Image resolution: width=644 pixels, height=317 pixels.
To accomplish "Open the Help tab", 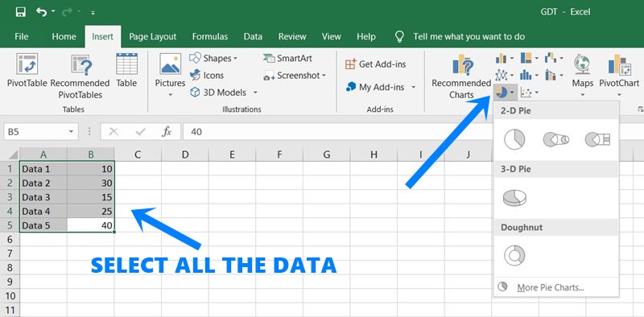I will (x=366, y=36).
